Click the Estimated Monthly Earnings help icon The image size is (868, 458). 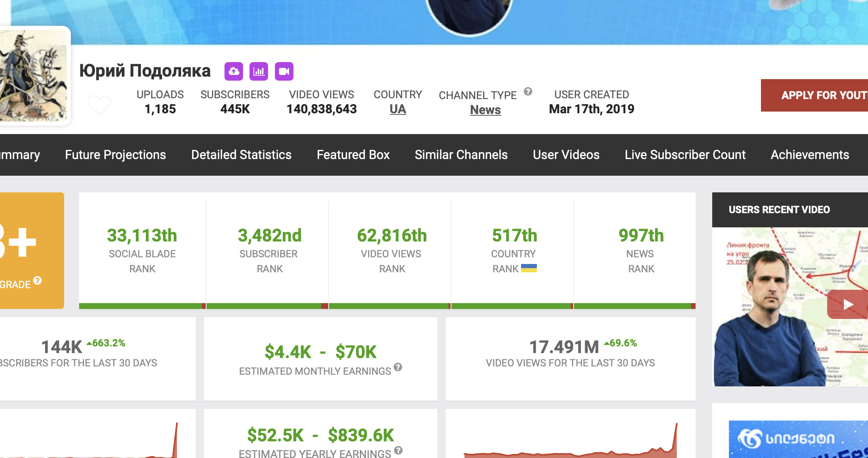pyautogui.click(x=398, y=367)
